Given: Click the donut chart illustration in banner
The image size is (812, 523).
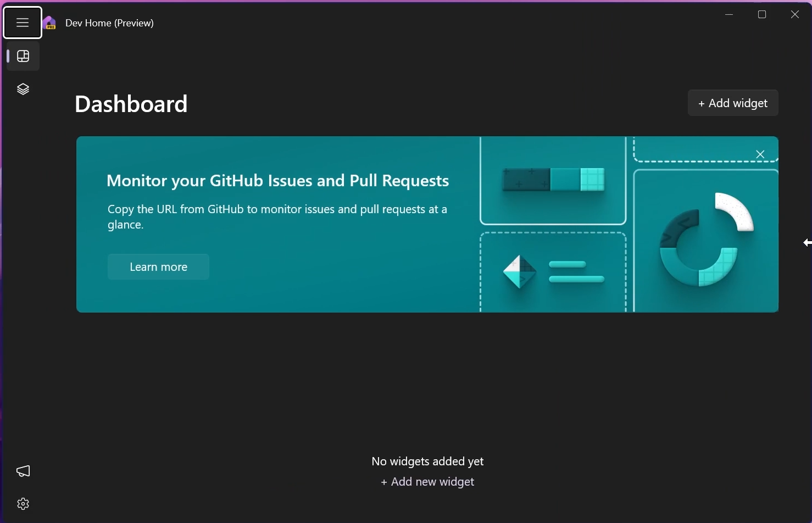Looking at the screenshot, I should (x=706, y=241).
